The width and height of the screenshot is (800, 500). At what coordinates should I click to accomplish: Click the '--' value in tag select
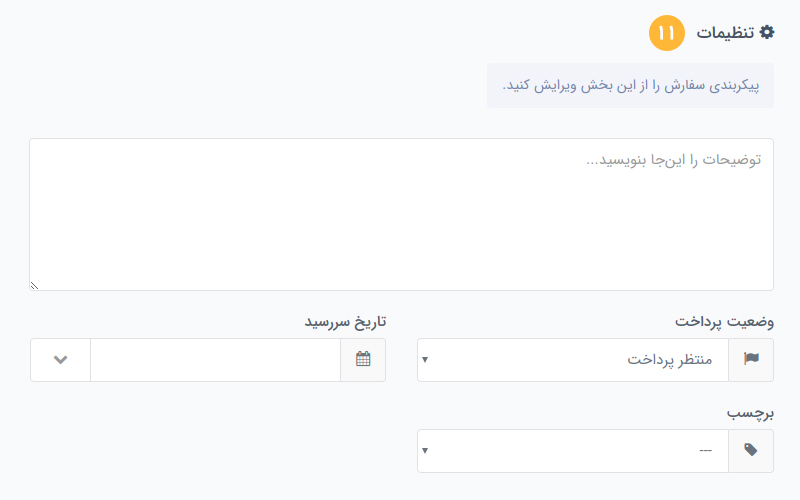706,451
